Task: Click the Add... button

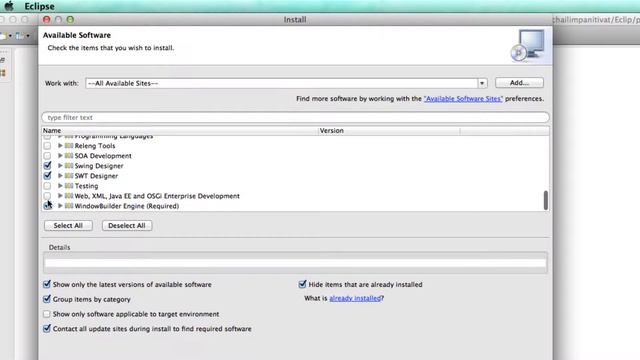Action: click(x=519, y=83)
